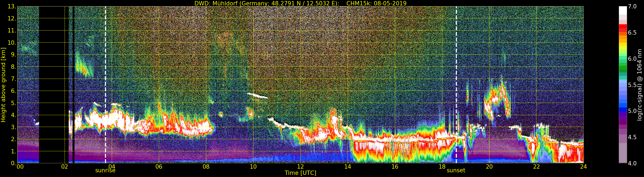Click the colorbar tick value "4.5"
This screenshot has height=177, width=644.
point(632,137)
